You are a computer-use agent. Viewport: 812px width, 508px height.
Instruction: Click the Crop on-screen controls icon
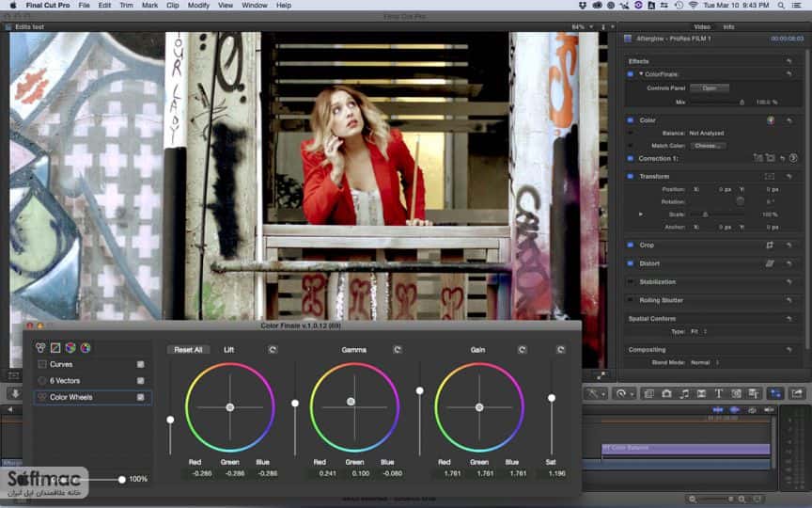[770, 245]
